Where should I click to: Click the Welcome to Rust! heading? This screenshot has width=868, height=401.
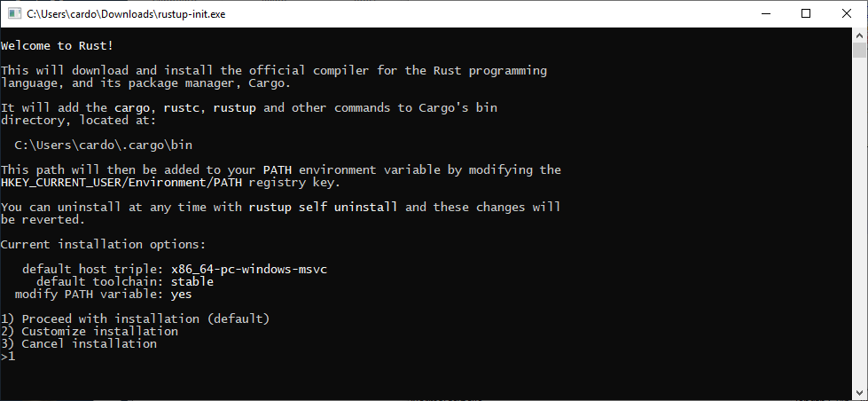tap(57, 46)
